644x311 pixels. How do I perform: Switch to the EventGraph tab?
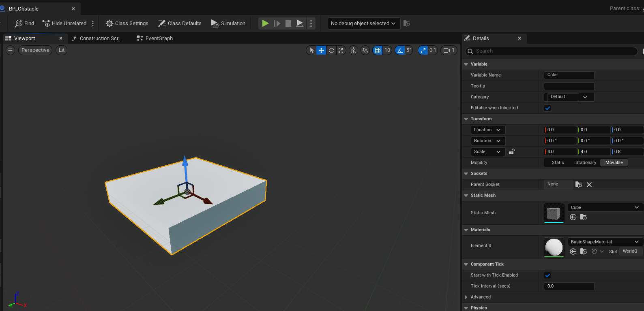(x=155, y=38)
